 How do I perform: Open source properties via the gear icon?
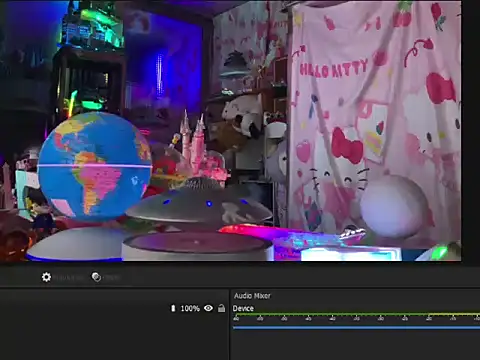46,277
